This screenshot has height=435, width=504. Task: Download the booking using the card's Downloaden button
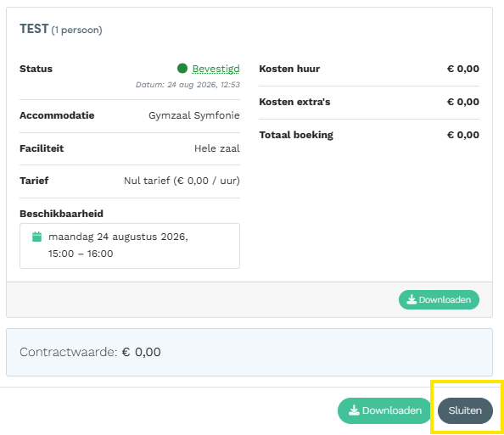[x=439, y=299]
